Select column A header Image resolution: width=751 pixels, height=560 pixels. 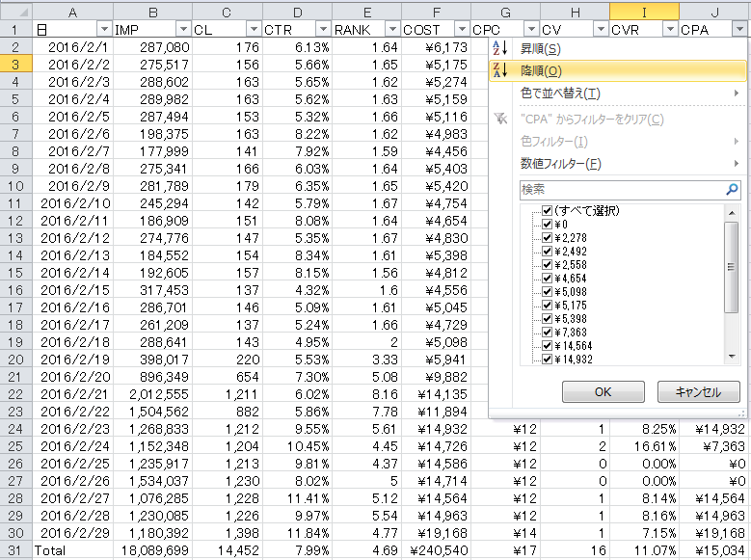pos(73,12)
